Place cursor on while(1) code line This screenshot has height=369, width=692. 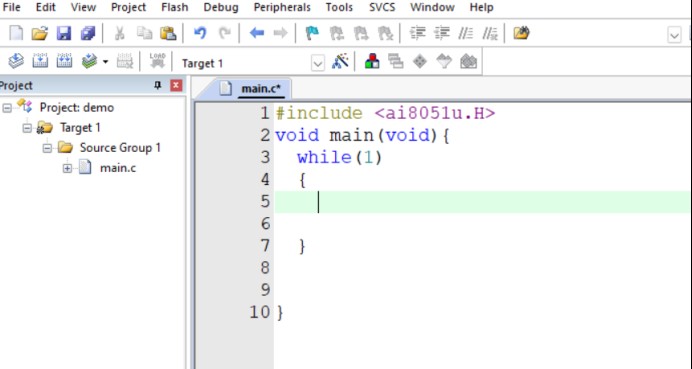coord(339,158)
